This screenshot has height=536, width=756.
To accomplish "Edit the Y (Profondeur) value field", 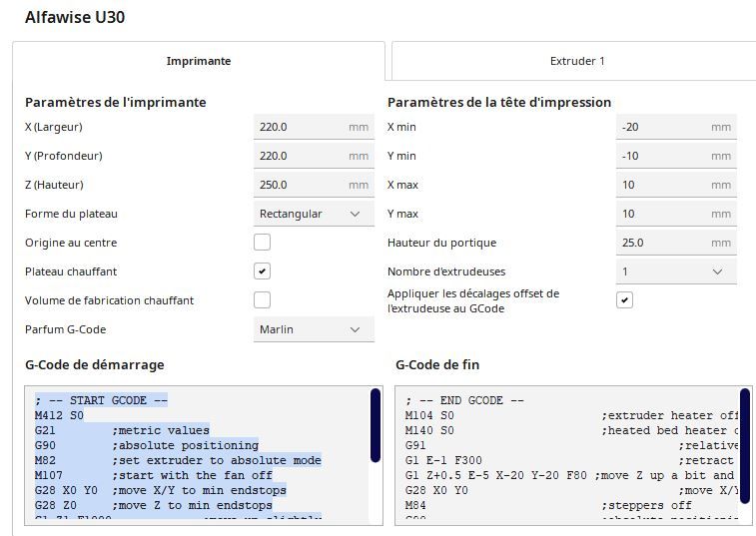I will click(x=299, y=157).
